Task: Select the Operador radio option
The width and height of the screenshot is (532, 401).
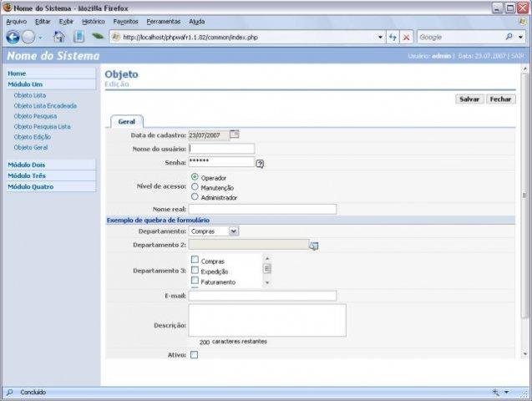Action: click(195, 177)
